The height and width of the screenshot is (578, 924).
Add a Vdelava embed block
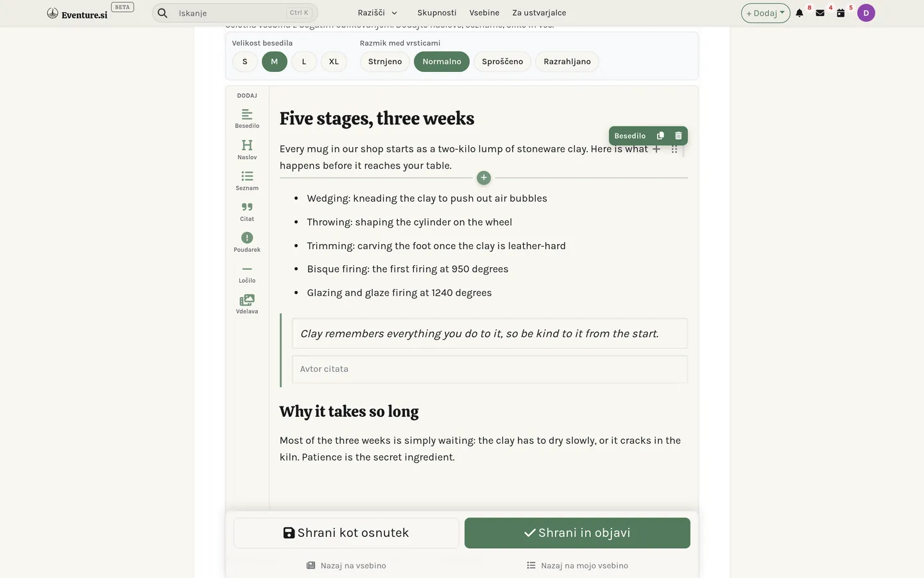coord(247,304)
